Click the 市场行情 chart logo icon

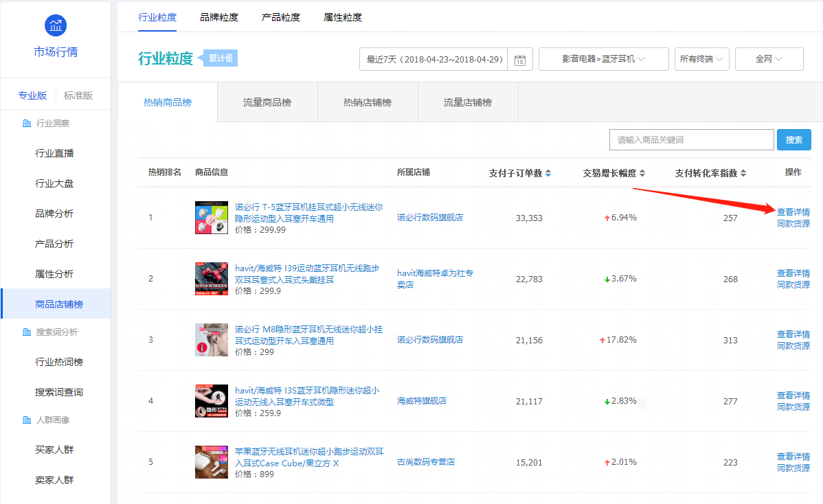tap(56, 25)
